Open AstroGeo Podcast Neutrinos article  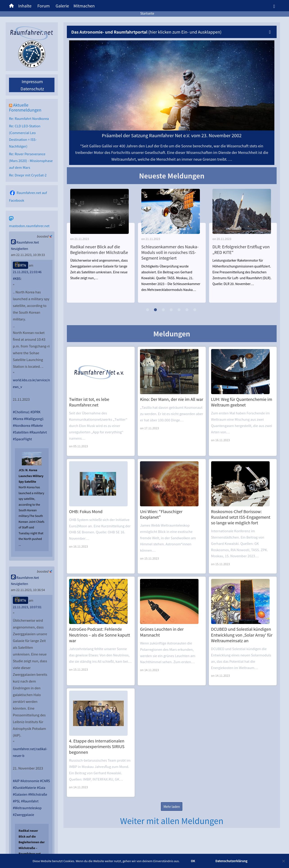pos(99,635)
